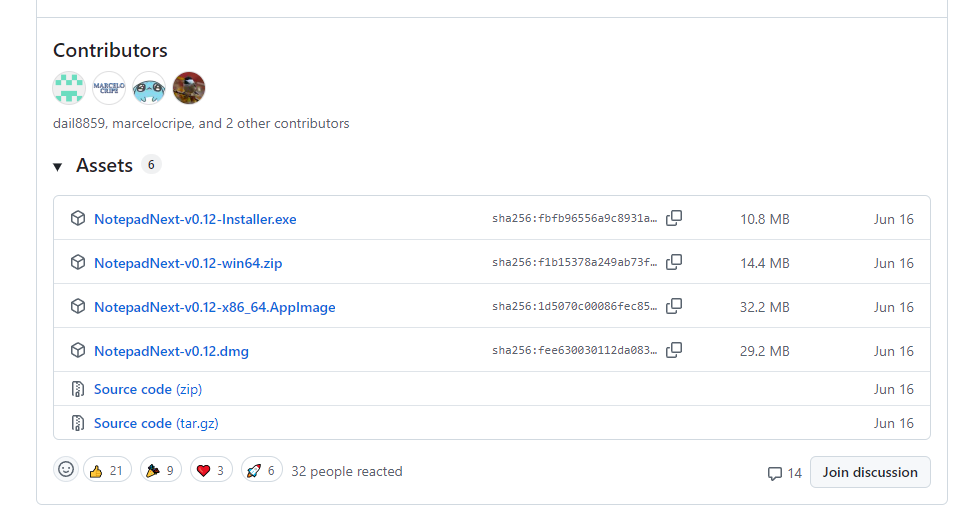Click sha256:1d5070c00086fec85 hash text
Screen dimensions: 960x513
coord(574,307)
